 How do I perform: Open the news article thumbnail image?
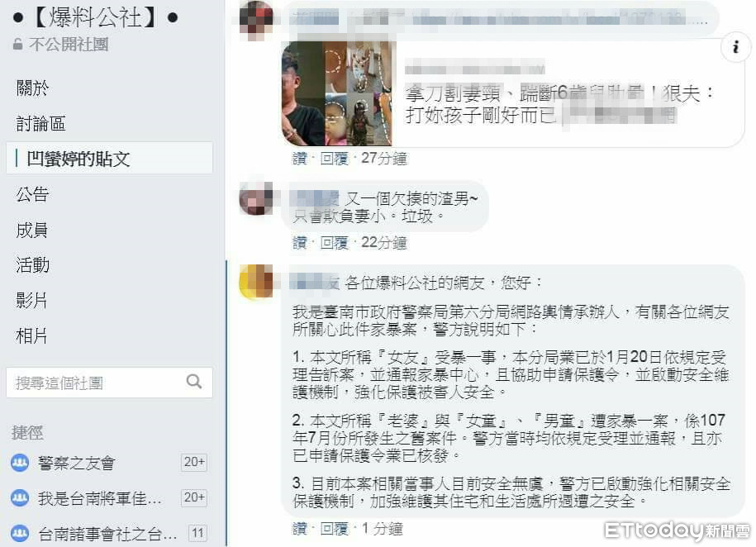336,93
